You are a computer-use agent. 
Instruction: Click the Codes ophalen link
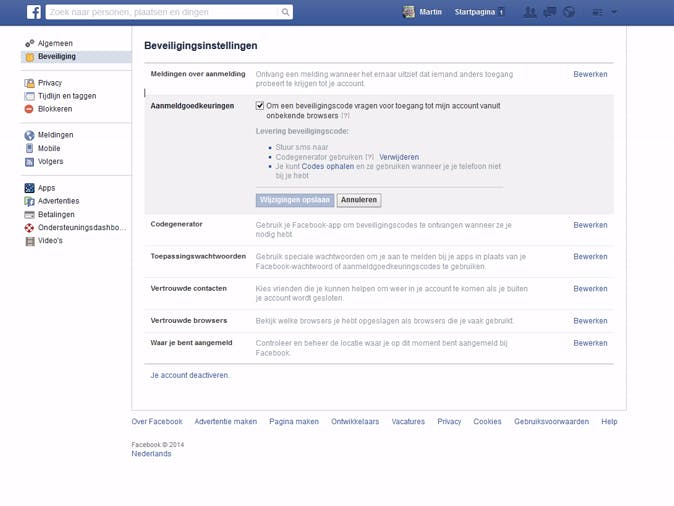328,166
